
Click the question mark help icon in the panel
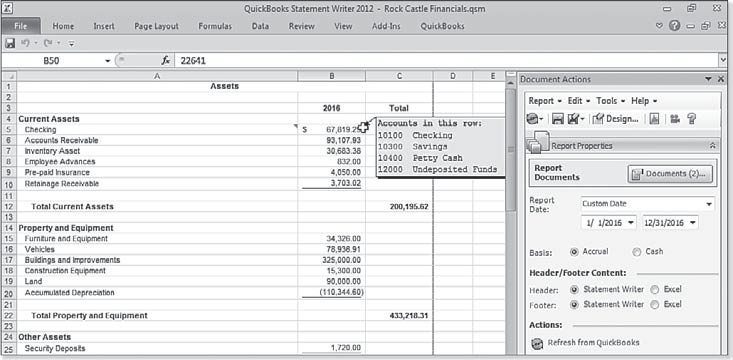click(x=691, y=119)
